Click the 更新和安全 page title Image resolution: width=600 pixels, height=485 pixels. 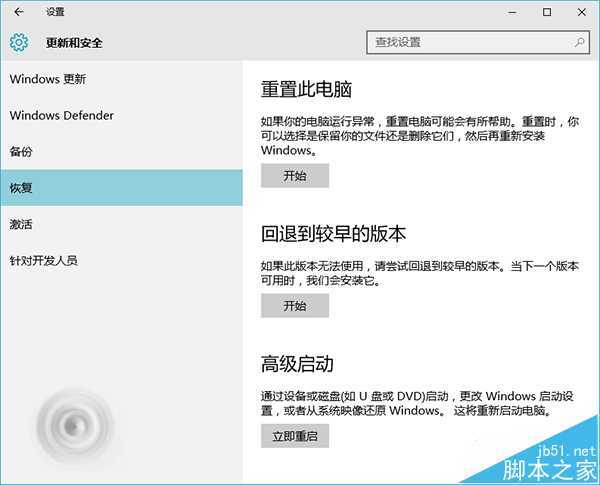coord(74,42)
